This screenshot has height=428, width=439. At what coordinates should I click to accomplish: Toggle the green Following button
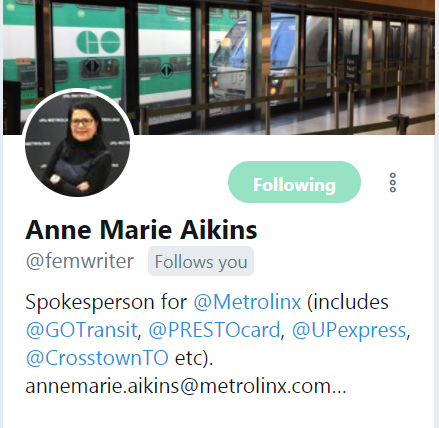(x=294, y=182)
